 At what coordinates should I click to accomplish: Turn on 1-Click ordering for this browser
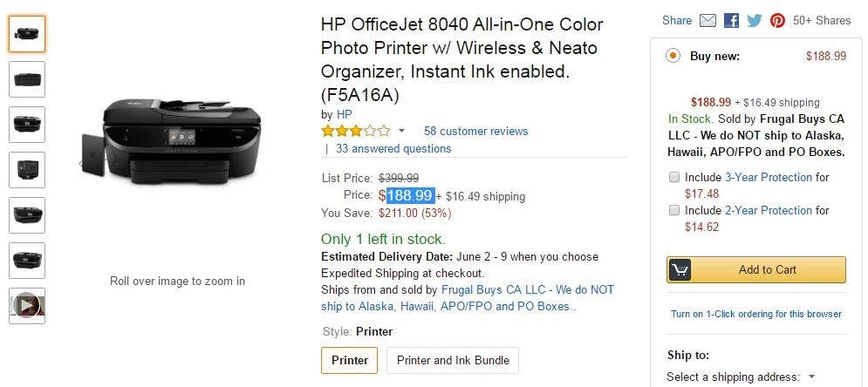point(756,314)
